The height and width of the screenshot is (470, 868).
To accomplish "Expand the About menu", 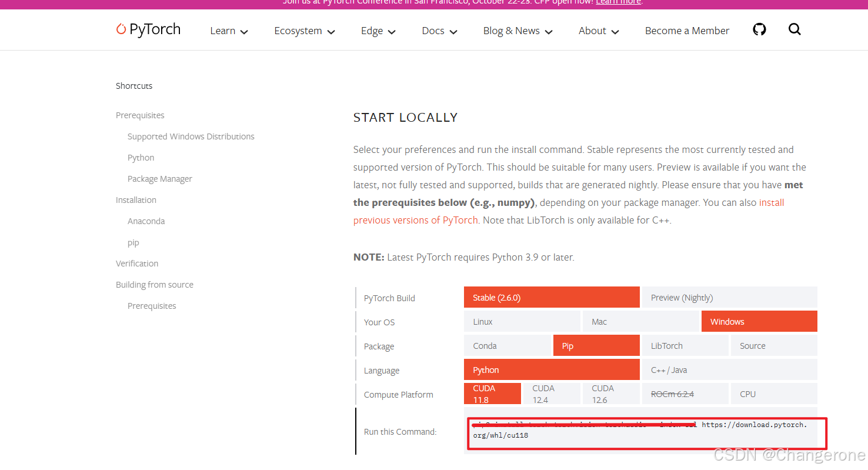I will coord(599,31).
